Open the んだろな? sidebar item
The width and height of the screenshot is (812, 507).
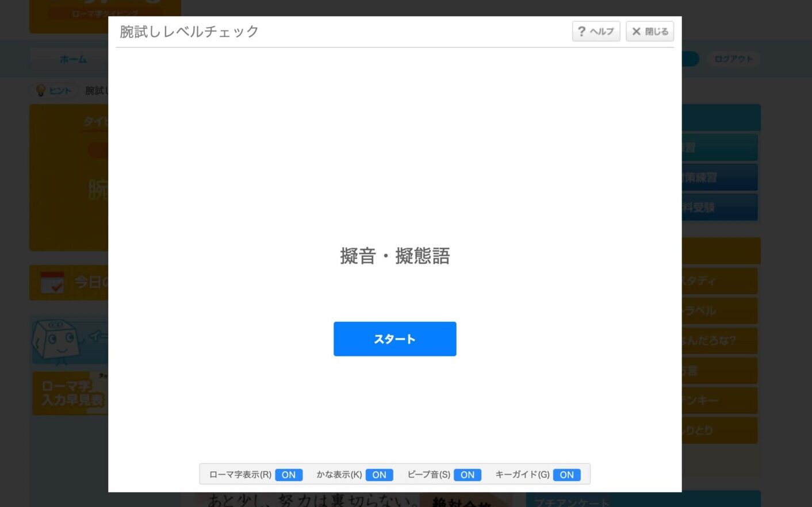(719, 341)
